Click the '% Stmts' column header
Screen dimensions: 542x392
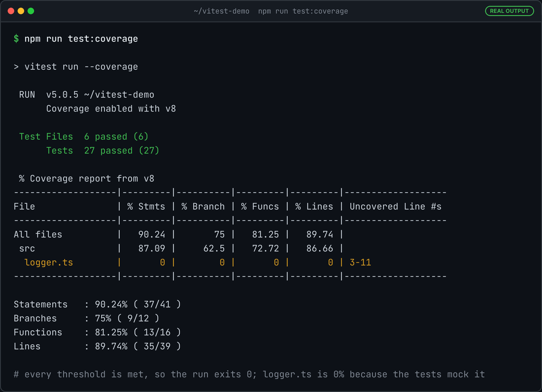(x=146, y=207)
